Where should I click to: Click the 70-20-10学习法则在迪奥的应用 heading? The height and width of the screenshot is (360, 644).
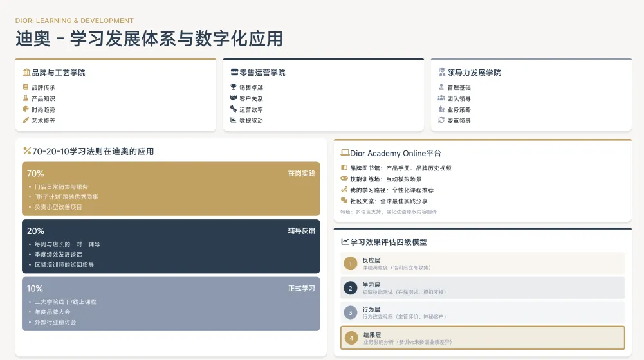click(x=93, y=152)
